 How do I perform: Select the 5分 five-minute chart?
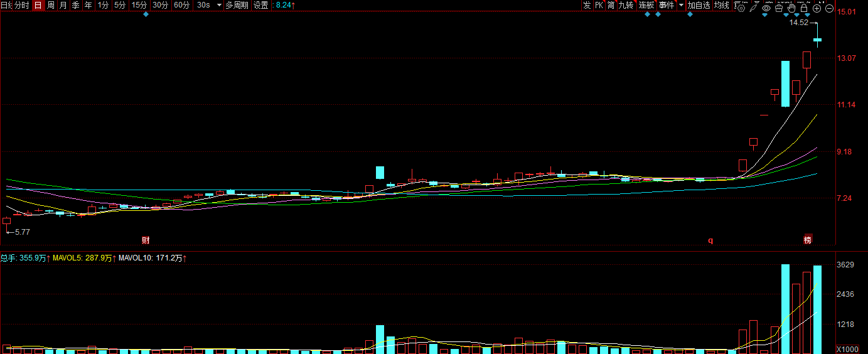(120, 5)
